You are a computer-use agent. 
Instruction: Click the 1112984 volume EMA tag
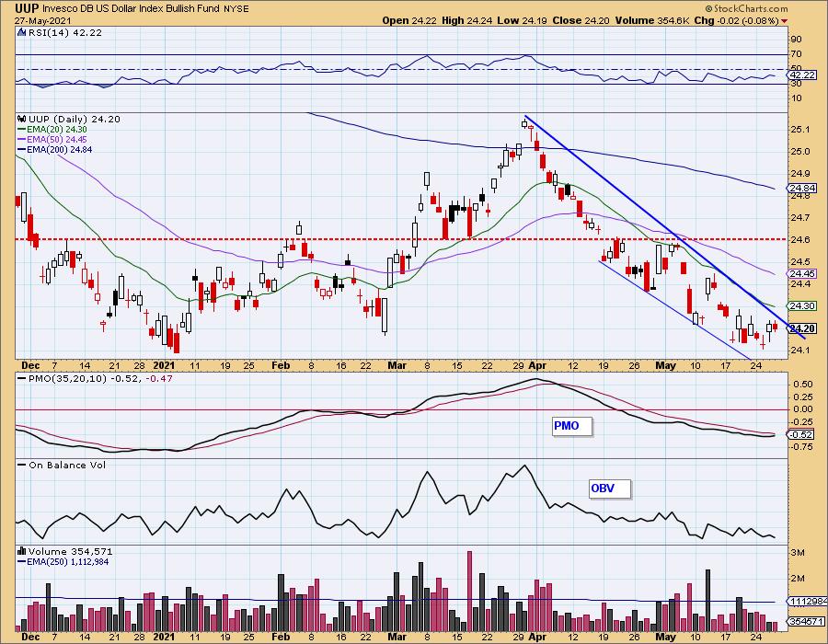coord(808,602)
